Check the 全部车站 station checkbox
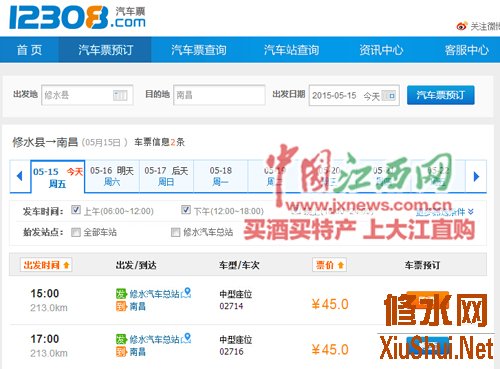The width and height of the screenshot is (500, 369). coord(76,232)
